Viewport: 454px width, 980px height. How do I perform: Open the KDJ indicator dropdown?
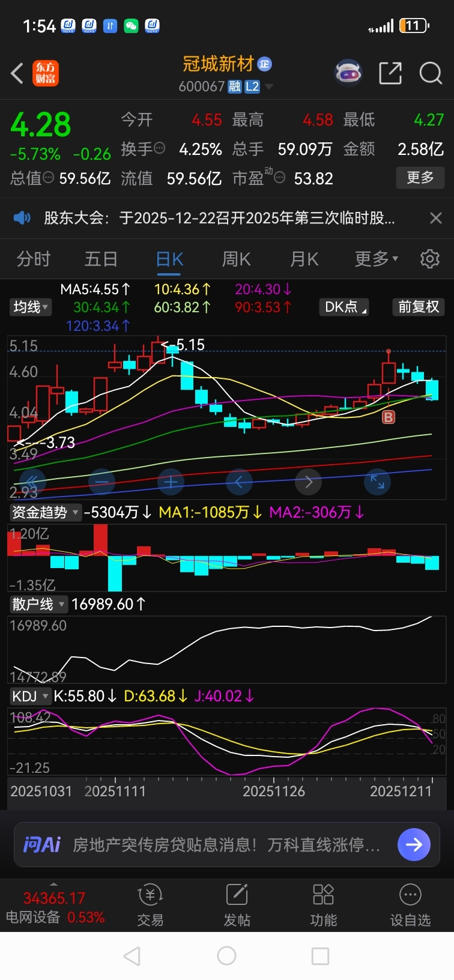30,696
